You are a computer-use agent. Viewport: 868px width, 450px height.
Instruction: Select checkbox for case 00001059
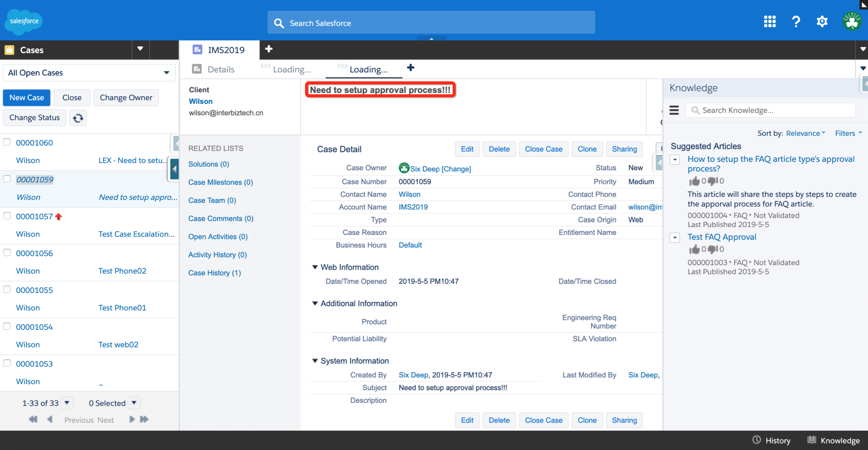[7, 179]
